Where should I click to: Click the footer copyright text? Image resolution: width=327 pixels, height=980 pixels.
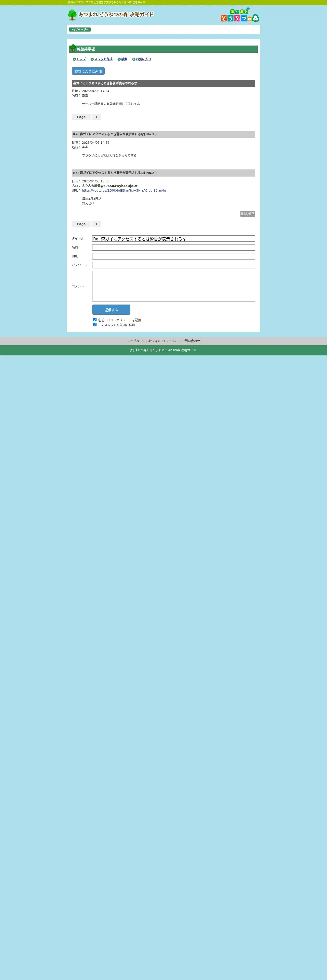coord(163,350)
